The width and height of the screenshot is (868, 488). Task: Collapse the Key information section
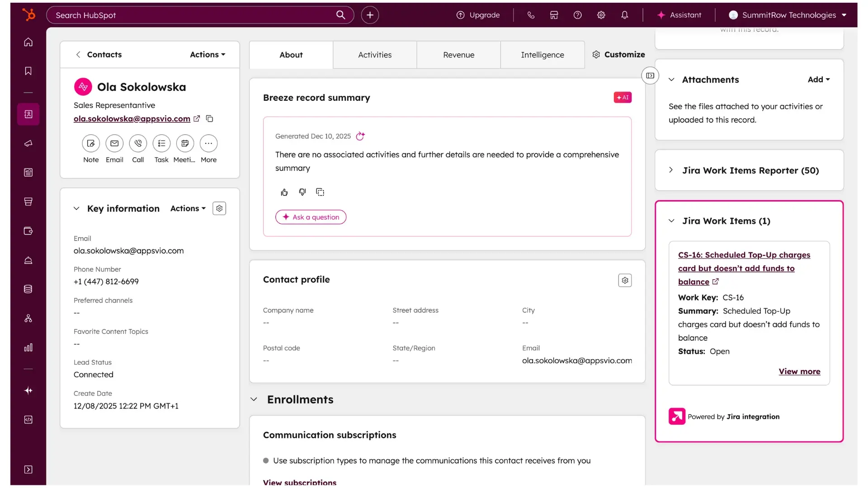click(x=76, y=208)
